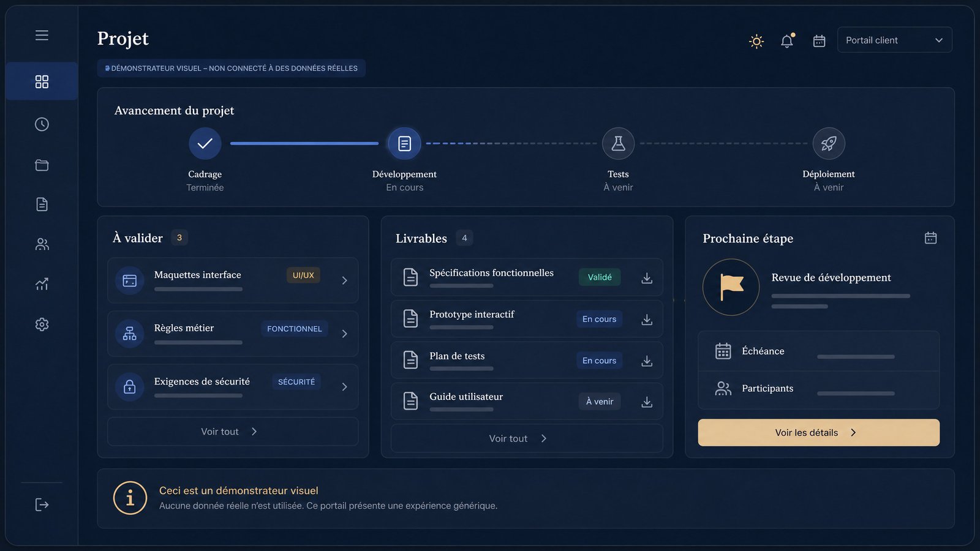980x551 pixels.
Task: Download Prototype interactif
Action: pyautogui.click(x=647, y=320)
